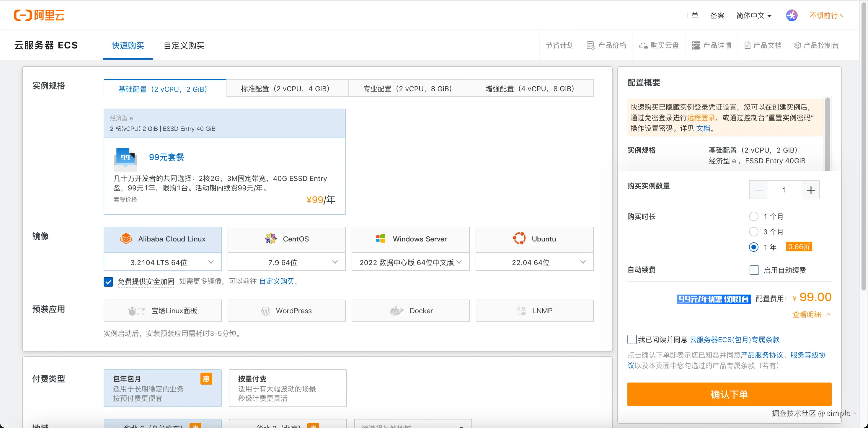Open Windows Server 2022 version dropdown
This screenshot has height=428, width=868.
[410, 262]
